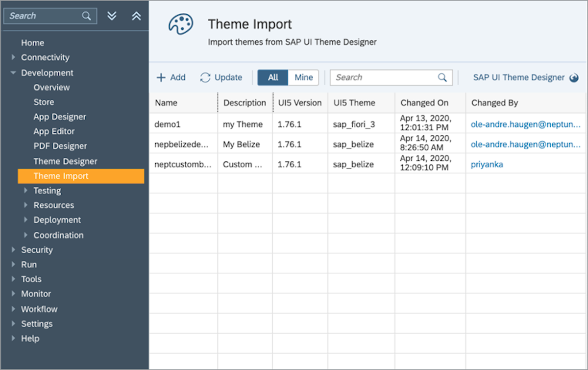Click the Apr 13, 2020 date cell
Image resolution: width=588 pixels, height=370 pixels.
tap(430, 123)
